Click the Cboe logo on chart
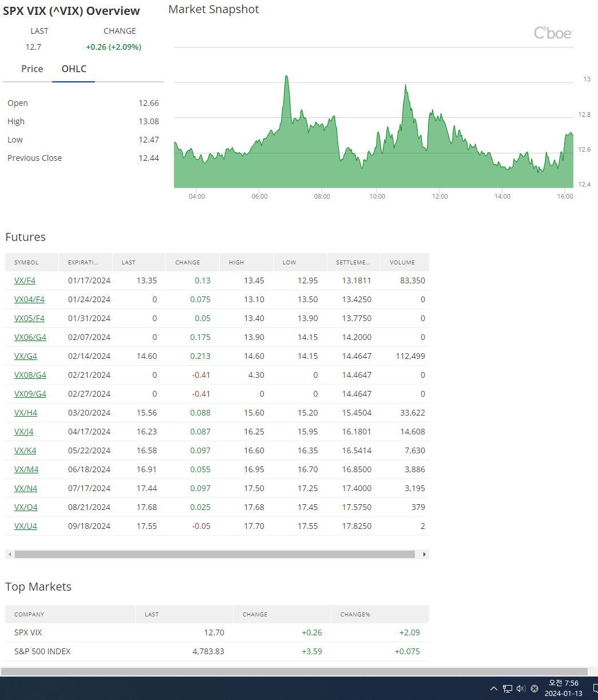The image size is (598, 700). tap(553, 33)
